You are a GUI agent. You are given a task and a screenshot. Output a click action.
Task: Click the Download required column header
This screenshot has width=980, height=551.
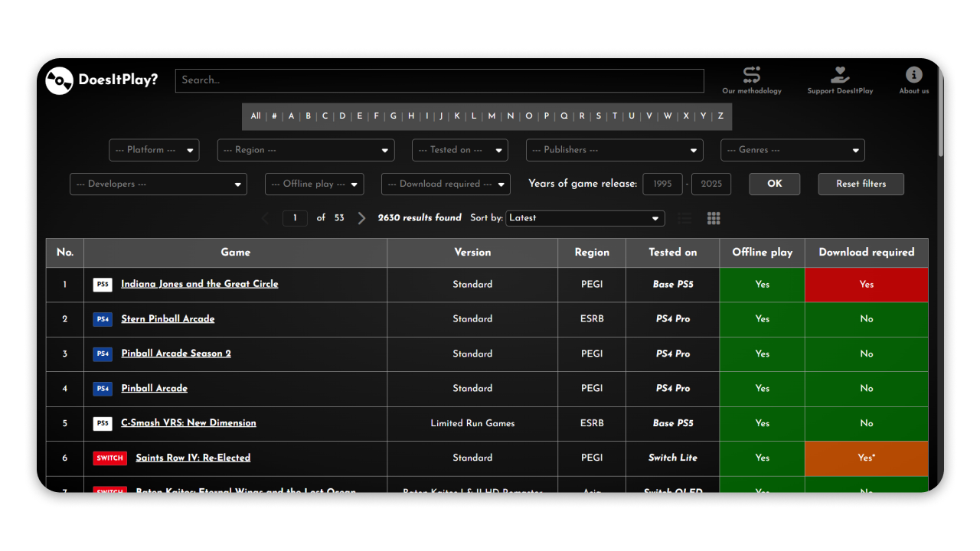tap(867, 253)
